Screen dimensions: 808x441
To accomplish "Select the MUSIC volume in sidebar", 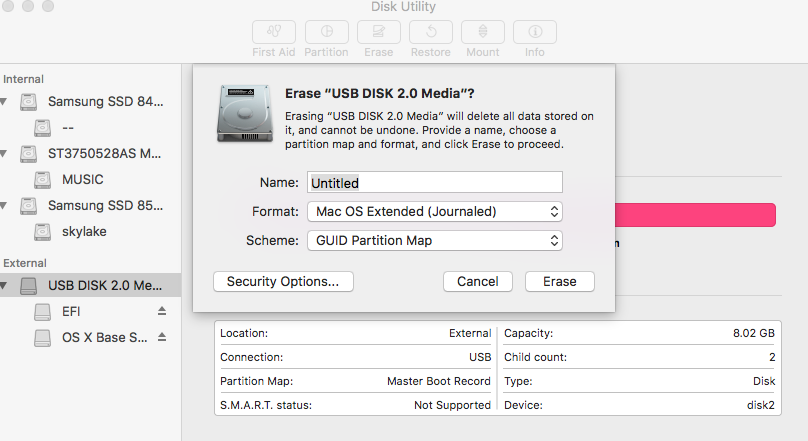I will [x=82, y=180].
